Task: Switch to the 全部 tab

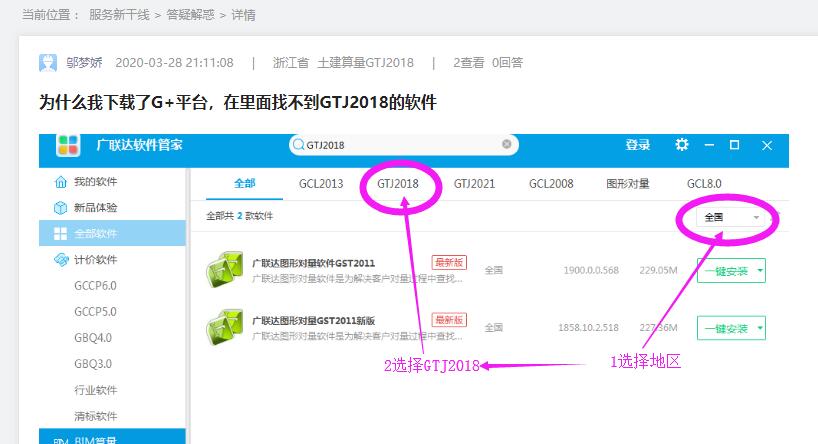Action: pyautogui.click(x=245, y=184)
